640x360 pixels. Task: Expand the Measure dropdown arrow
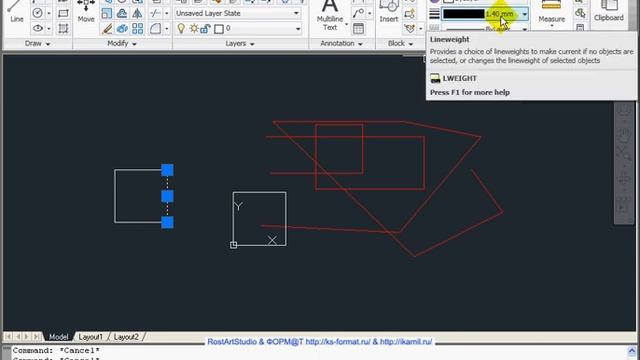click(551, 26)
